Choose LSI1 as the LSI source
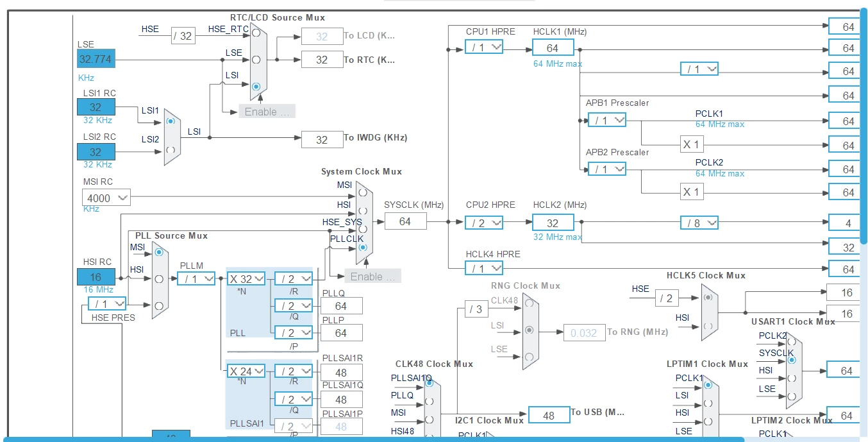The width and height of the screenshot is (868, 442). tap(170, 120)
